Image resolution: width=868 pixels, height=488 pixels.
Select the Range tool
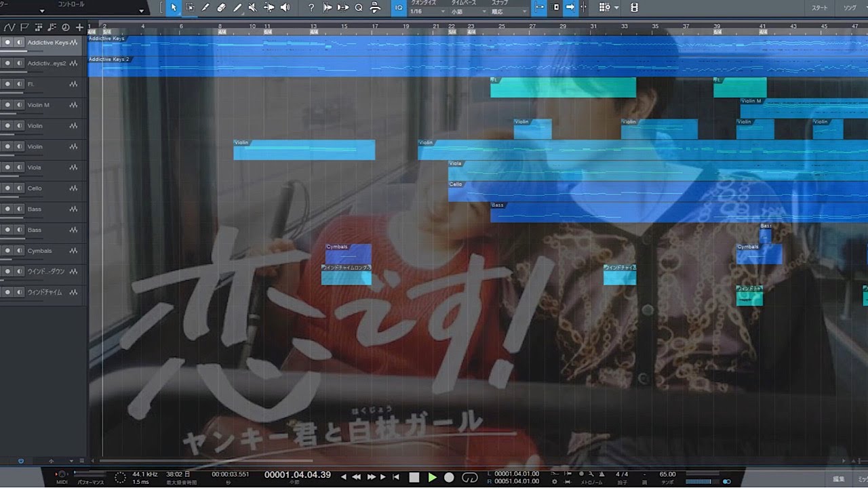pyautogui.click(x=189, y=7)
